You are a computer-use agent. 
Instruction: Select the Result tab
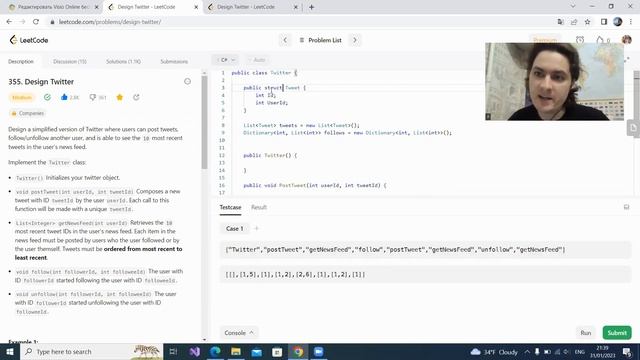[x=259, y=207]
